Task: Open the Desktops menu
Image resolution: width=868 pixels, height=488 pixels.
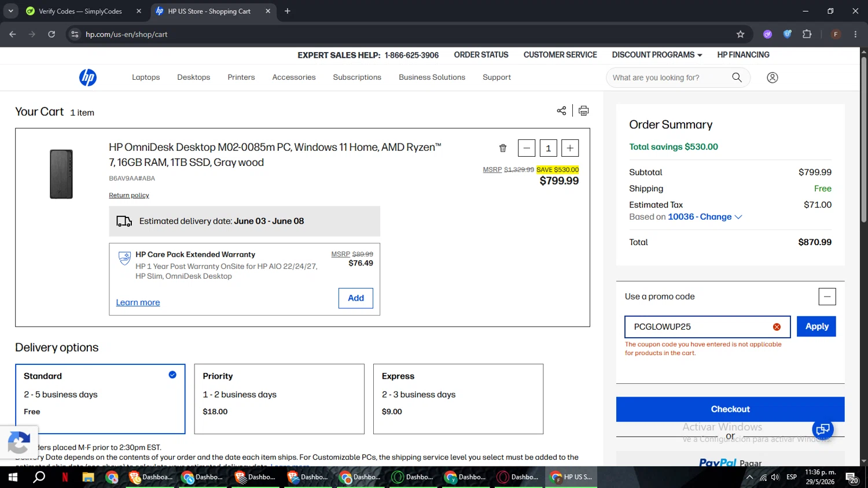Action: 194,77
